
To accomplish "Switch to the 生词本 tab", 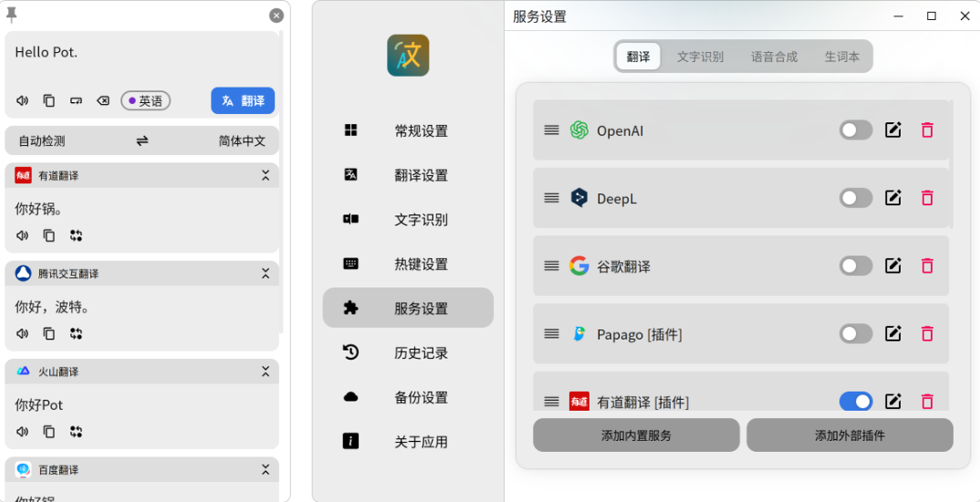I will tap(842, 57).
